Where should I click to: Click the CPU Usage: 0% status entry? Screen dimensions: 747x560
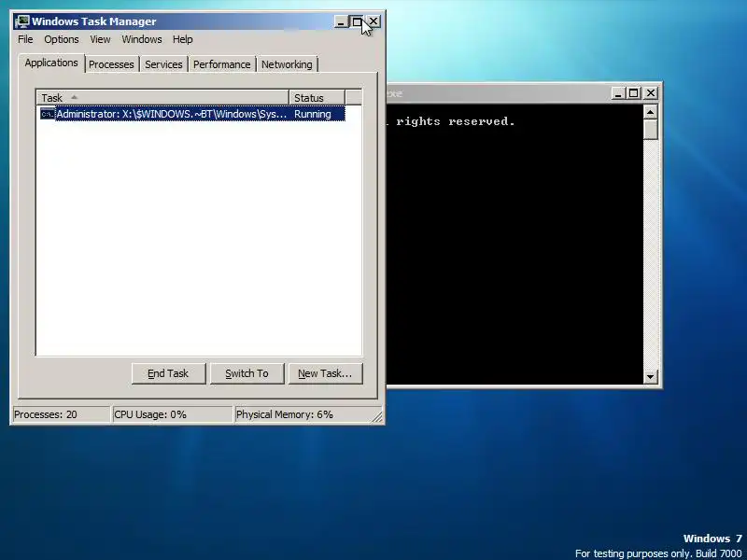pyautogui.click(x=173, y=414)
